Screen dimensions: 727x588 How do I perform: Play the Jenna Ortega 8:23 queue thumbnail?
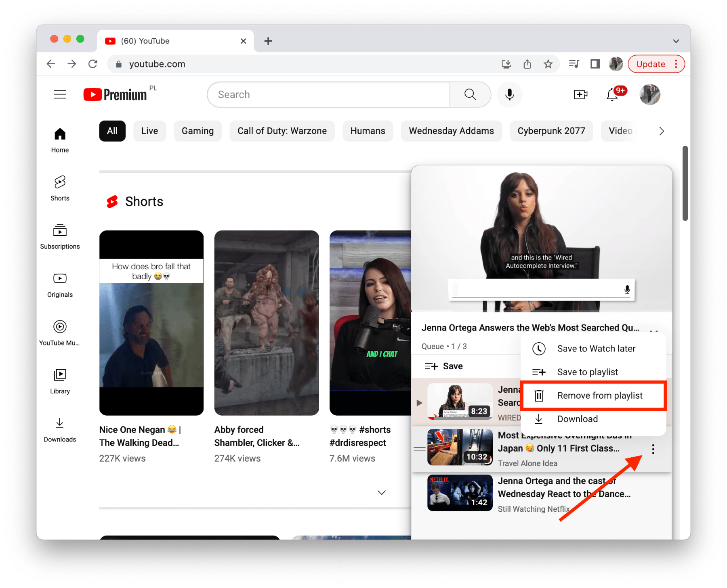tap(460, 402)
